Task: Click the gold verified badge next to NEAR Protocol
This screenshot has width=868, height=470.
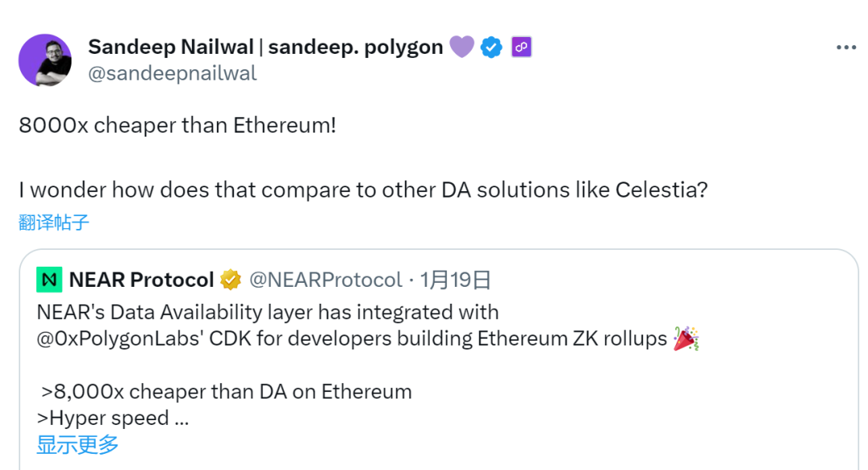Action: pos(230,280)
